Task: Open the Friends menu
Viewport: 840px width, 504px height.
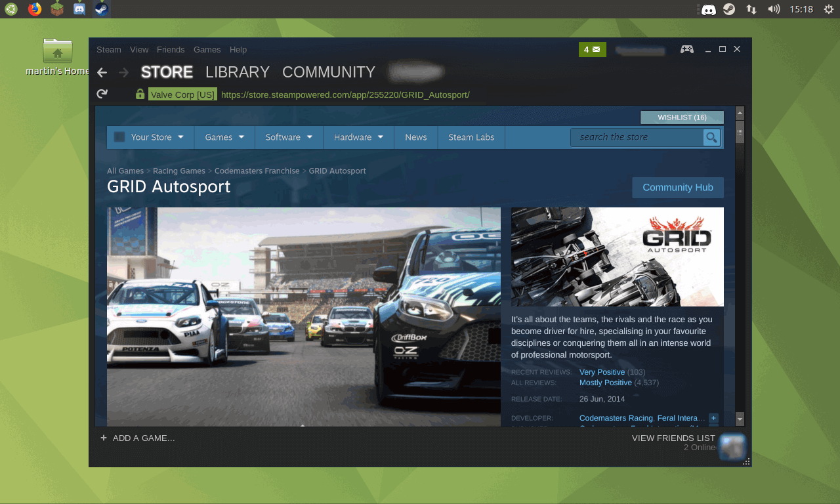Action: coord(171,49)
